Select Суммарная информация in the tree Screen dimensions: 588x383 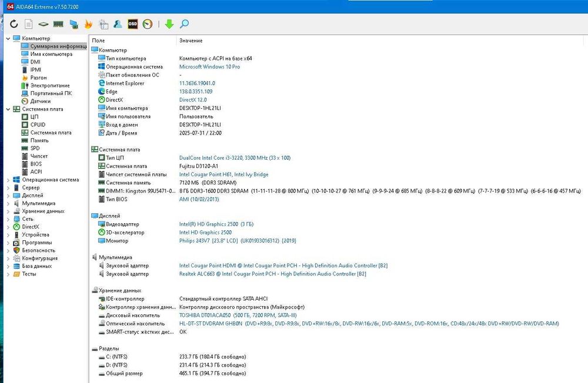[x=54, y=46]
